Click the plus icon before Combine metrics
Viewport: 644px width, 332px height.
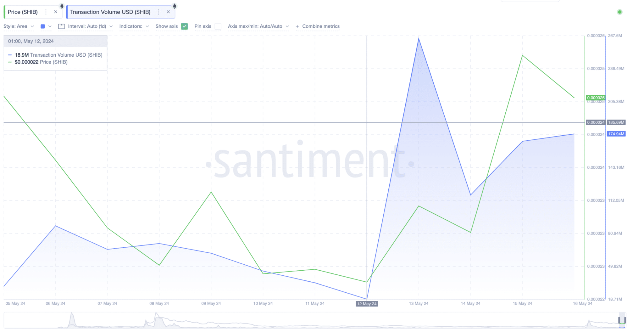coord(297,26)
